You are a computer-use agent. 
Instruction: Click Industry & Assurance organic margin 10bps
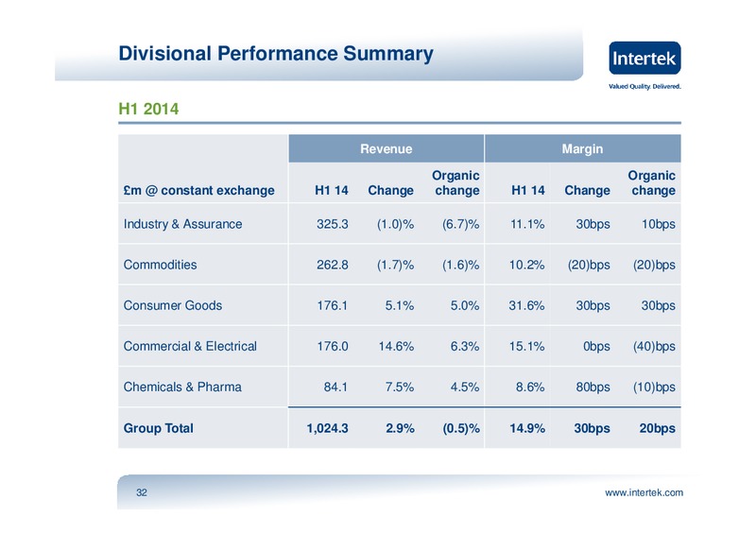[x=658, y=224]
